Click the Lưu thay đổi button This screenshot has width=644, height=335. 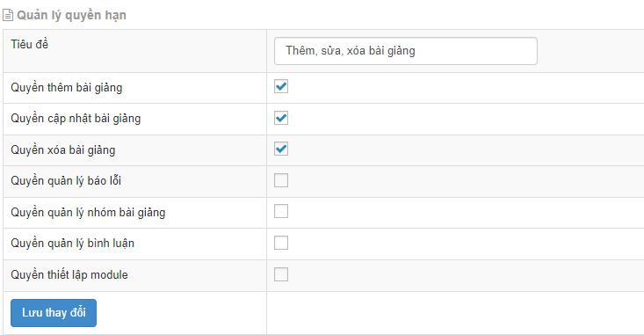click(x=54, y=313)
